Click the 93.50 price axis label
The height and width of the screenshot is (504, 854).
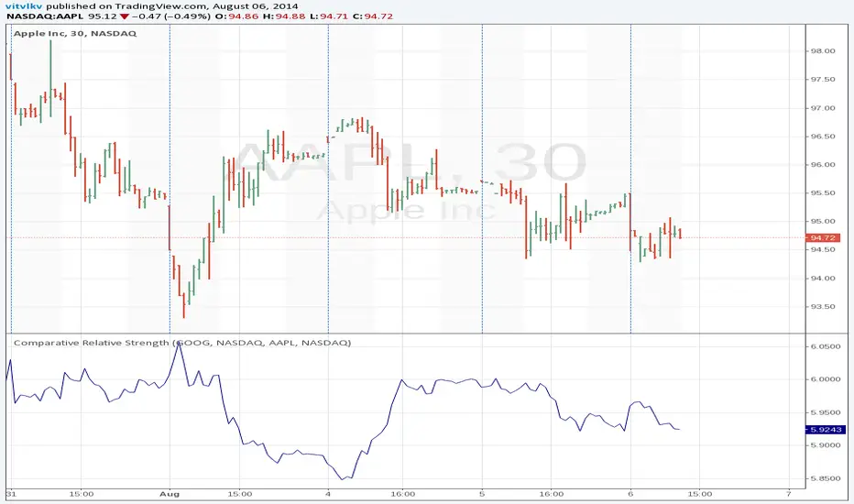point(823,306)
